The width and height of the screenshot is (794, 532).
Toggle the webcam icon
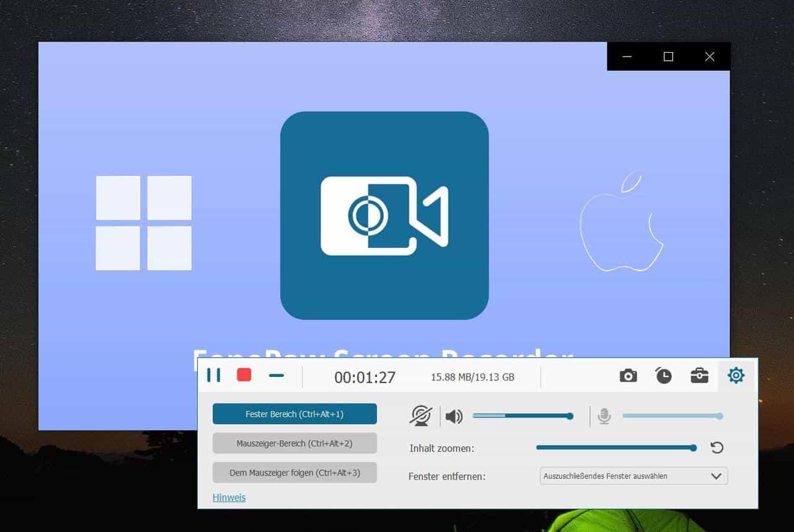[x=421, y=416]
